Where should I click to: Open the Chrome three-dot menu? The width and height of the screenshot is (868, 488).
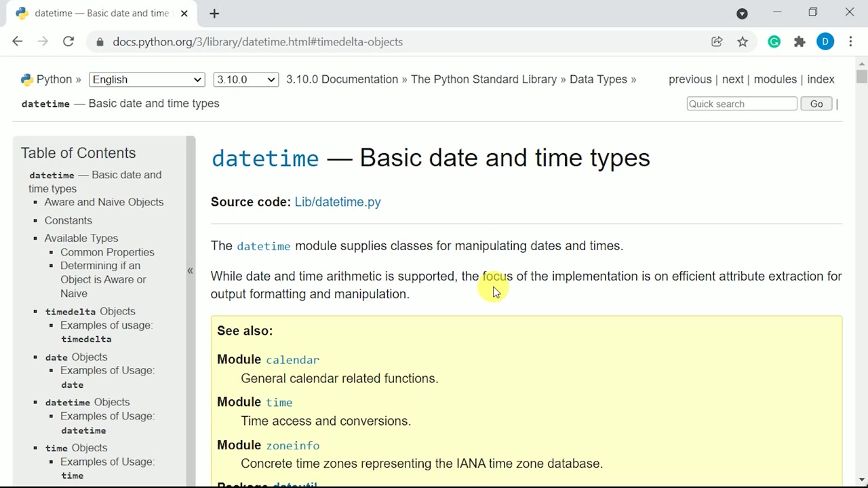pos(850,42)
